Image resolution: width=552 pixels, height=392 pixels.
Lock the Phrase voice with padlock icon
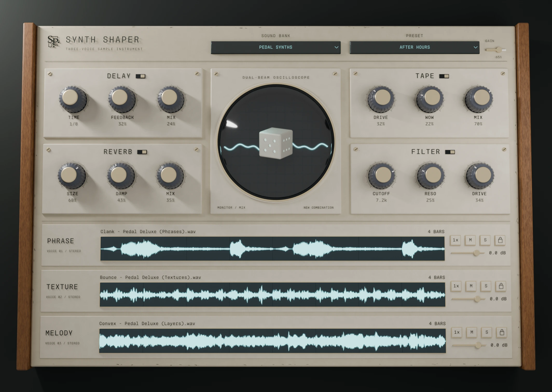click(x=500, y=240)
